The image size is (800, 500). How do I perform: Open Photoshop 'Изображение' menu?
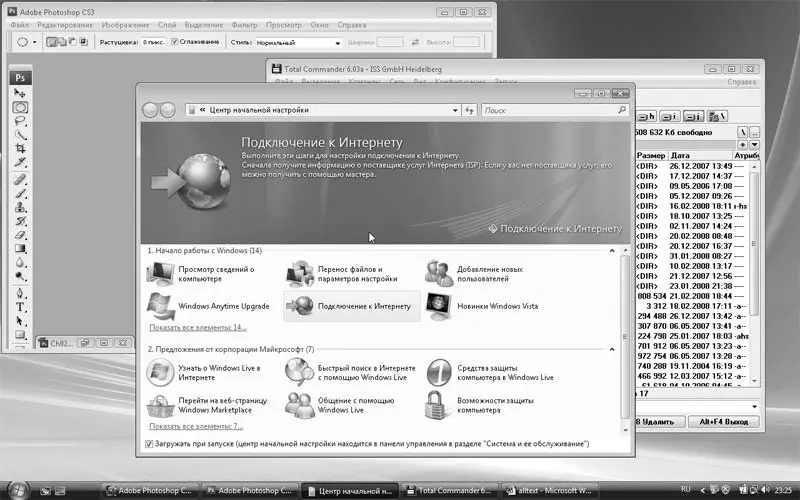pyautogui.click(x=125, y=25)
